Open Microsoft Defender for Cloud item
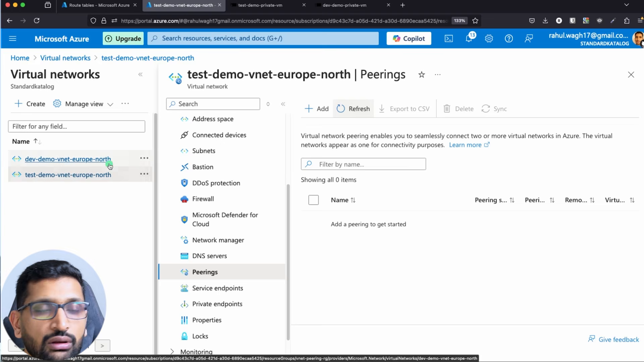The width and height of the screenshot is (644, 362). (x=225, y=220)
